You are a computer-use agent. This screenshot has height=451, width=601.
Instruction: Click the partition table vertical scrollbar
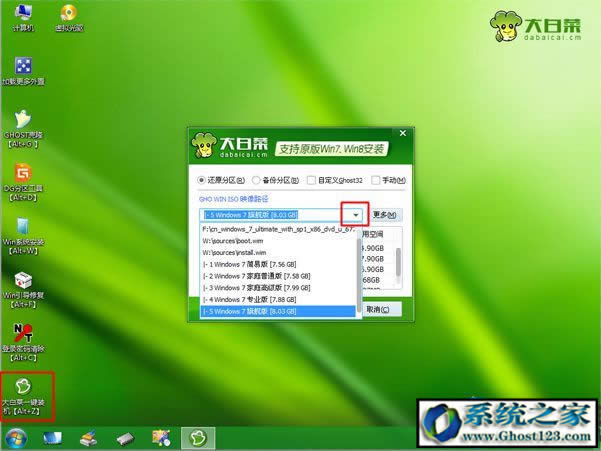tap(399, 262)
